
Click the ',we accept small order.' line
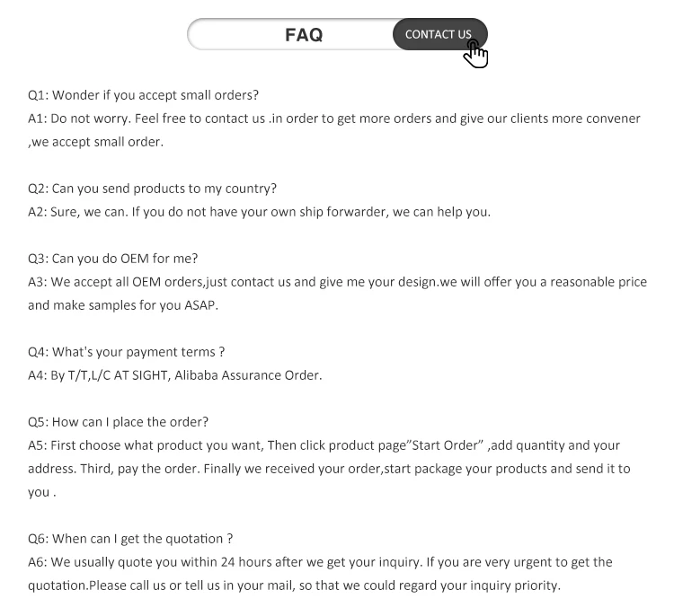pyautogui.click(x=96, y=142)
